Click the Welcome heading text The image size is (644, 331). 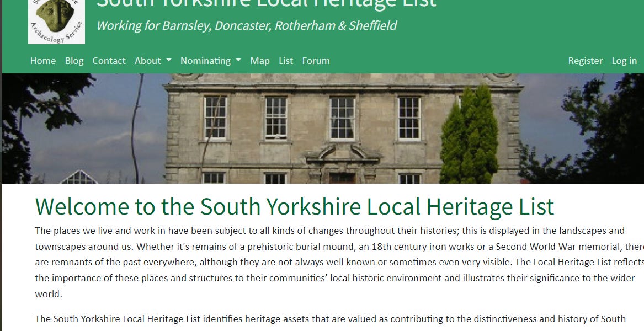point(295,207)
